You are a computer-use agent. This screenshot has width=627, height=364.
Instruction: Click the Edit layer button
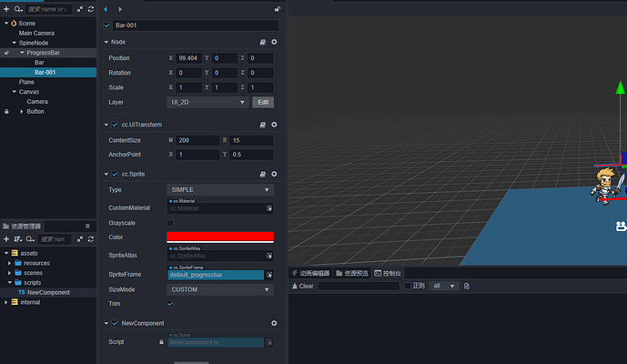coord(263,102)
